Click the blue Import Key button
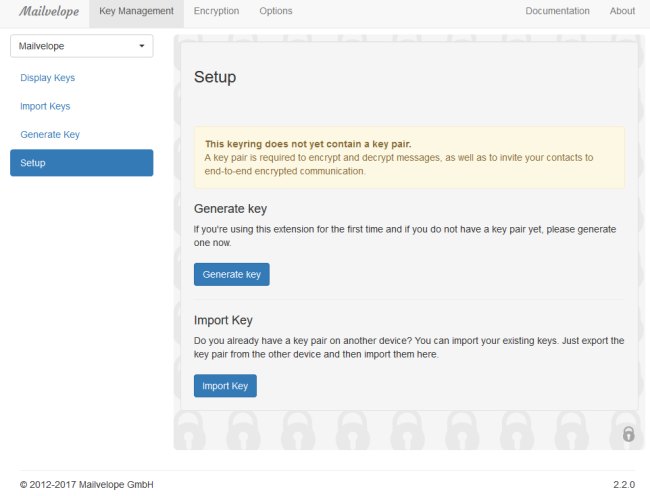 click(x=225, y=386)
